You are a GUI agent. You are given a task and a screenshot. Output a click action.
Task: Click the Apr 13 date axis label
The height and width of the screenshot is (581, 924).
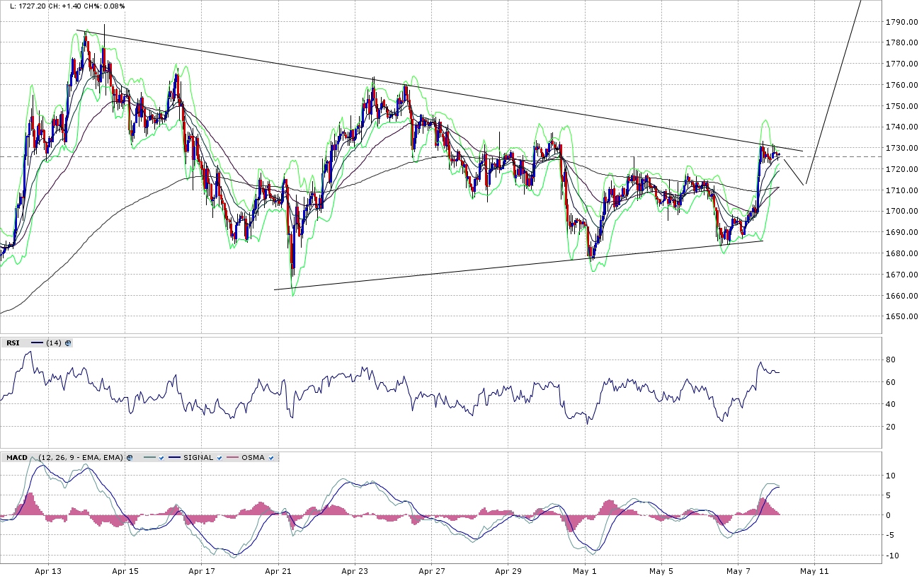48,570
